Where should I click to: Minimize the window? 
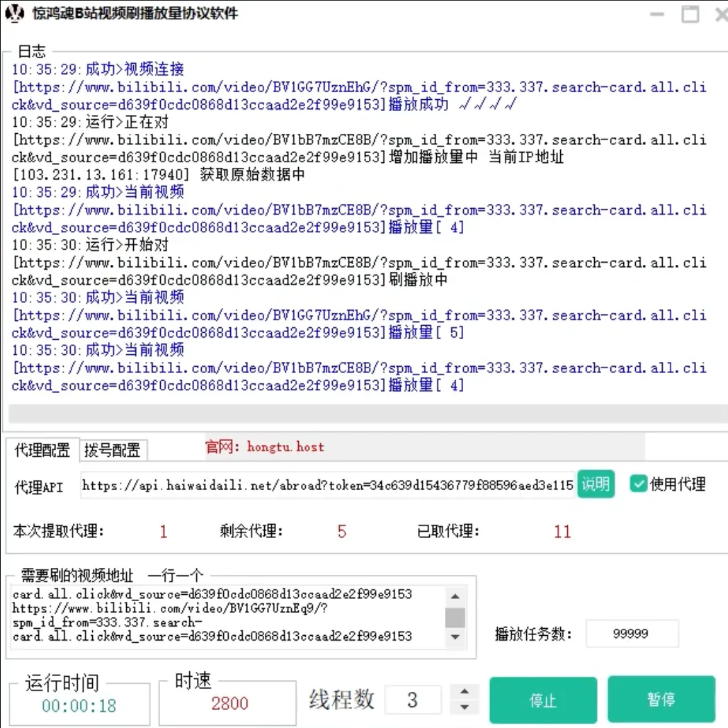tap(657, 15)
